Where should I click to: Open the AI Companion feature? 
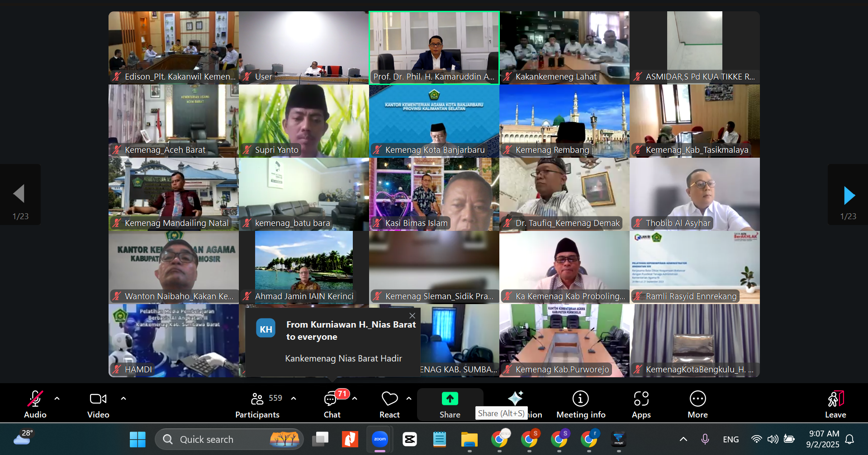coord(515,399)
